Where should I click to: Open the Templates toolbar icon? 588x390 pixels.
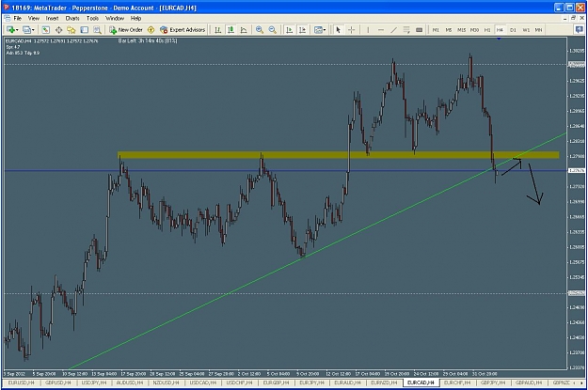click(318, 29)
